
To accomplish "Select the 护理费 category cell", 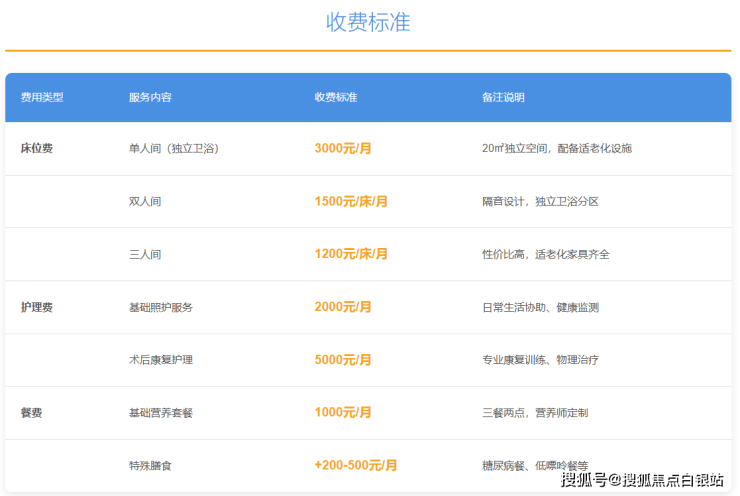I will [37, 307].
